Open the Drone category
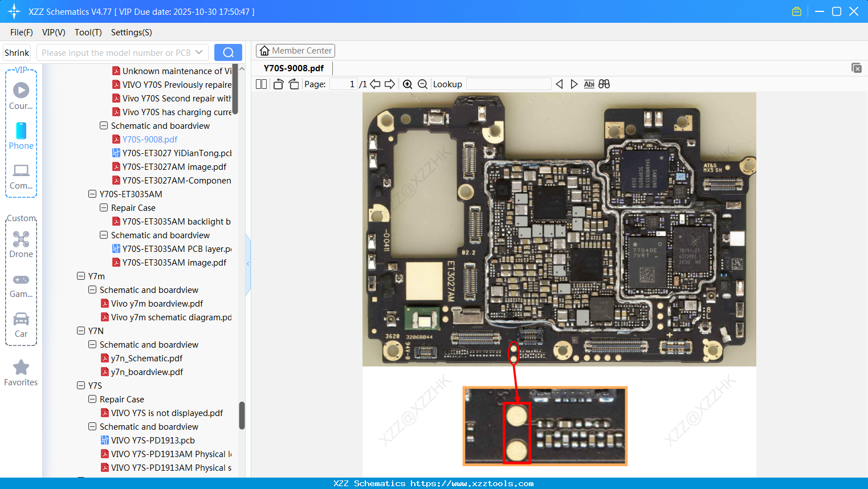 click(21, 244)
